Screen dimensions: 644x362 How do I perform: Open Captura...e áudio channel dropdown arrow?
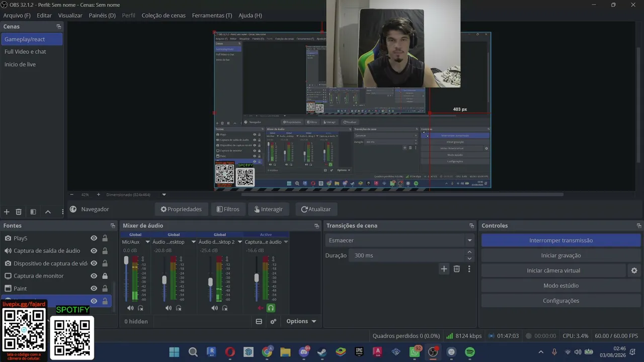coord(286,242)
